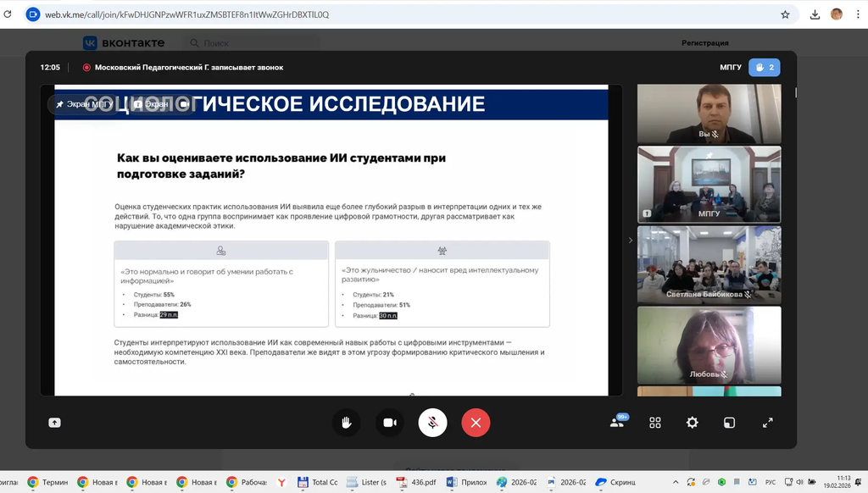Toggle pinned "Экран МПГУ" screen label
Screen dimensions: 868x493
(x=85, y=104)
